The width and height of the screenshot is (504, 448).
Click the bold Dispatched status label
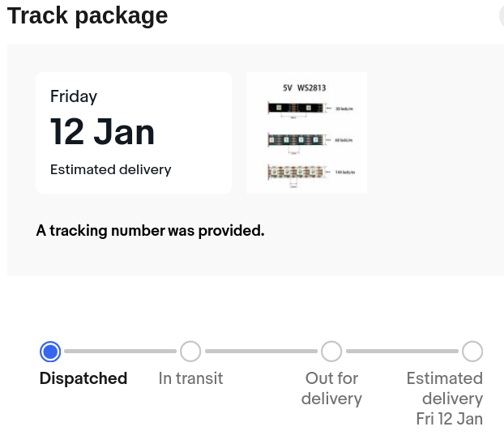[83, 378]
